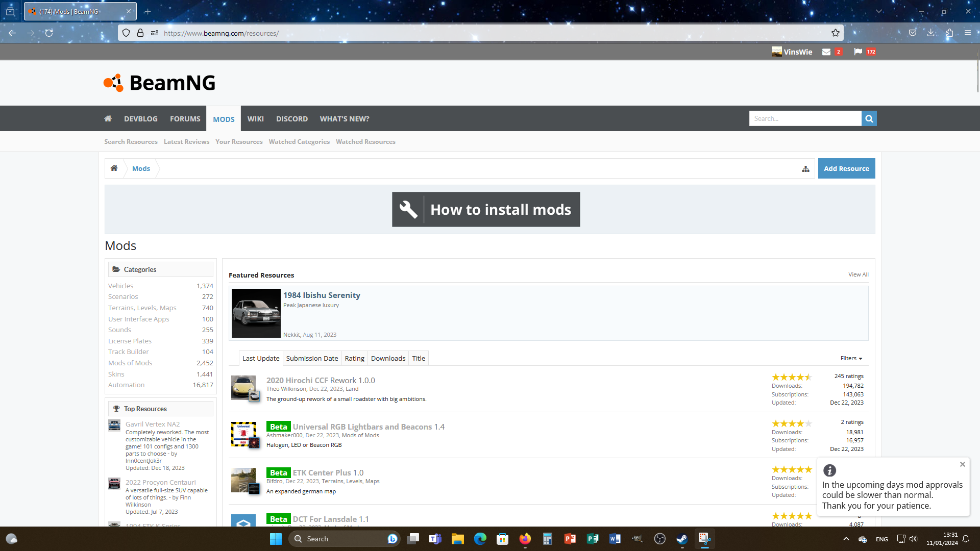This screenshot has width=980, height=551.
Task: Open Watched Categories link
Action: click(x=299, y=142)
